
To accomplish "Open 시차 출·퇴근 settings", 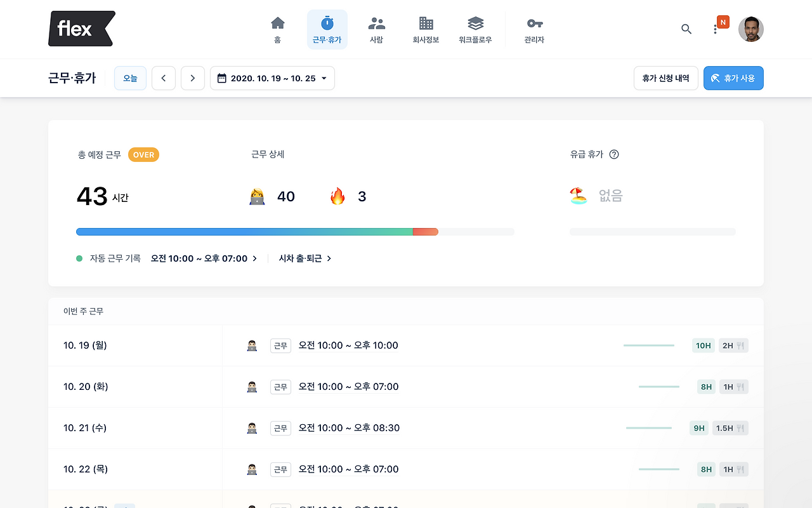I will pos(305,258).
